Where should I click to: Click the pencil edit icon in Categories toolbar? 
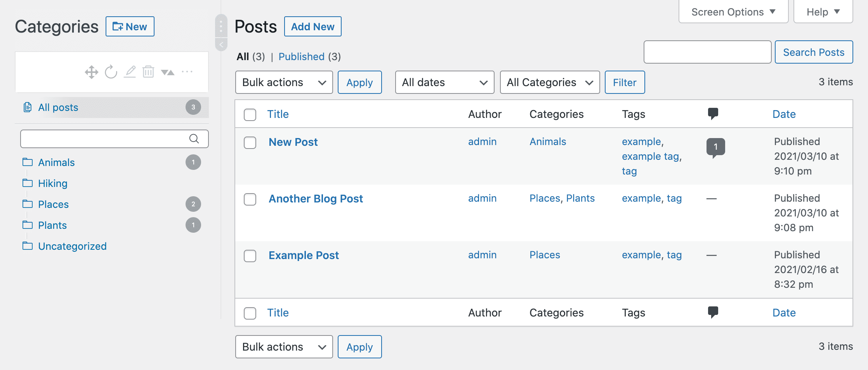pos(130,71)
